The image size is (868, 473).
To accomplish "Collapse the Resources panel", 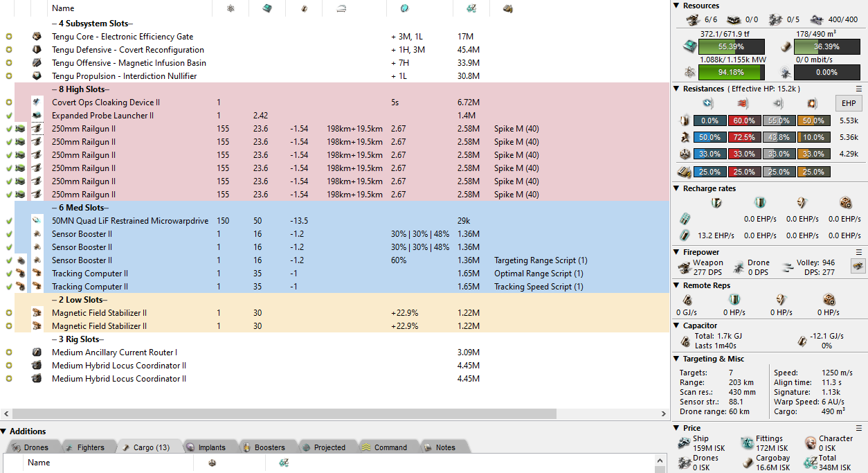I will click(677, 6).
